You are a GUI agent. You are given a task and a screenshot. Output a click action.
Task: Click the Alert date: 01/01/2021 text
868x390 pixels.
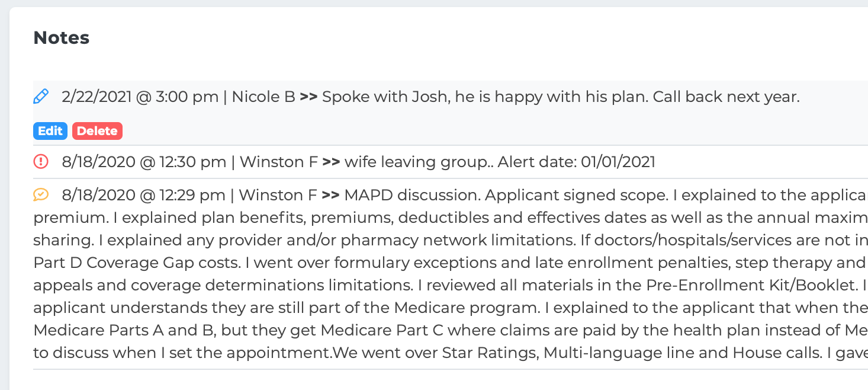[x=577, y=162]
